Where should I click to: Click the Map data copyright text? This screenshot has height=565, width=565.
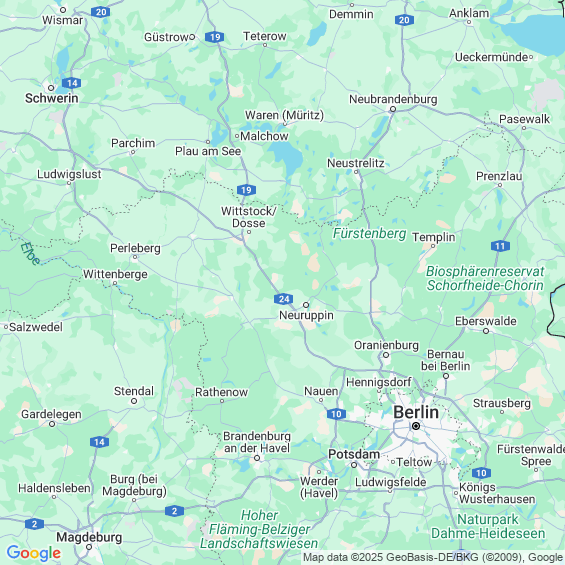[x=433, y=557]
